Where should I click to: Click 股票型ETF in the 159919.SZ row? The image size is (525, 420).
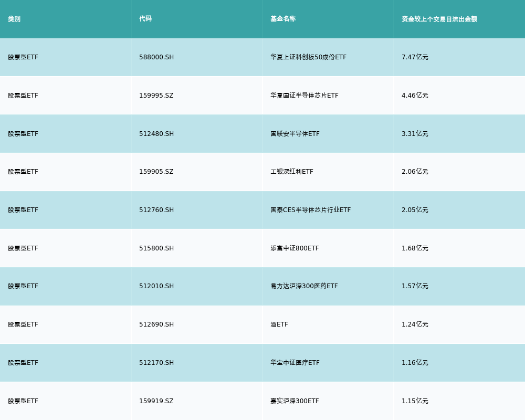coord(23,401)
